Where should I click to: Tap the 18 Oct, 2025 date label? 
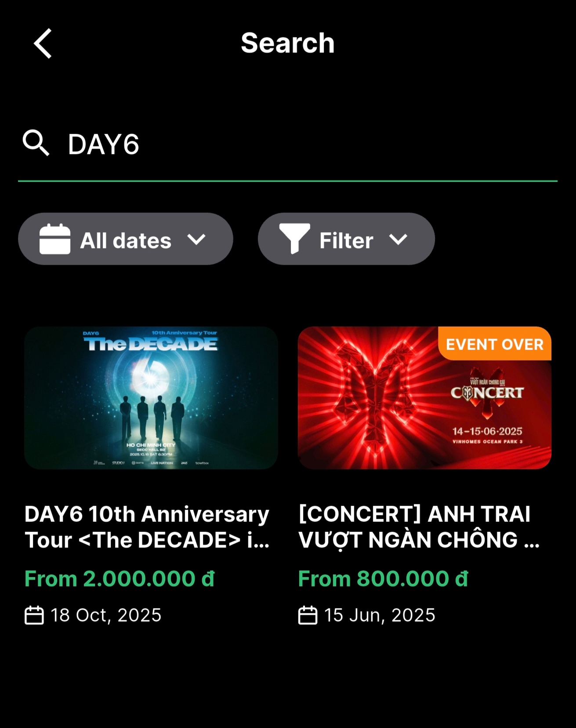point(106,615)
